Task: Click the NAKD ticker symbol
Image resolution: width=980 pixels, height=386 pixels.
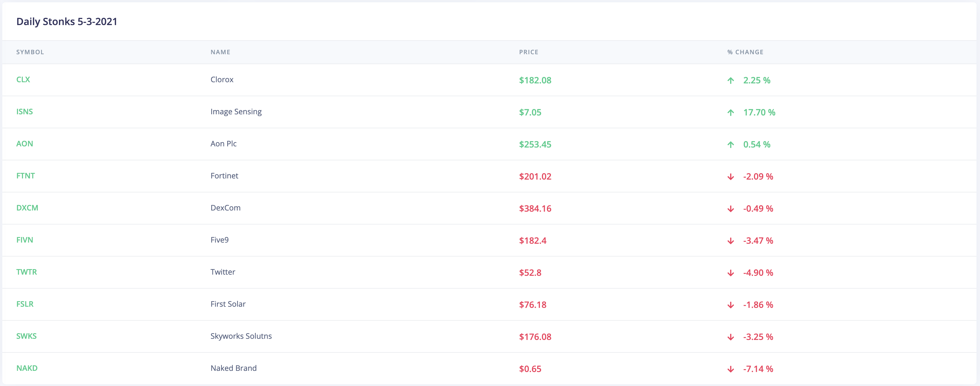Action: [x=27, y=368]
